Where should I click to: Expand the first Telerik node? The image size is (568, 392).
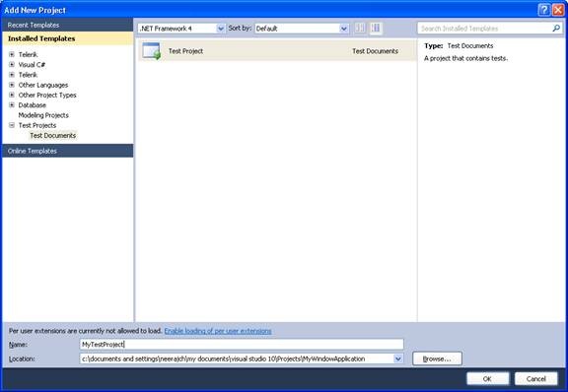[x=12, y=54]
